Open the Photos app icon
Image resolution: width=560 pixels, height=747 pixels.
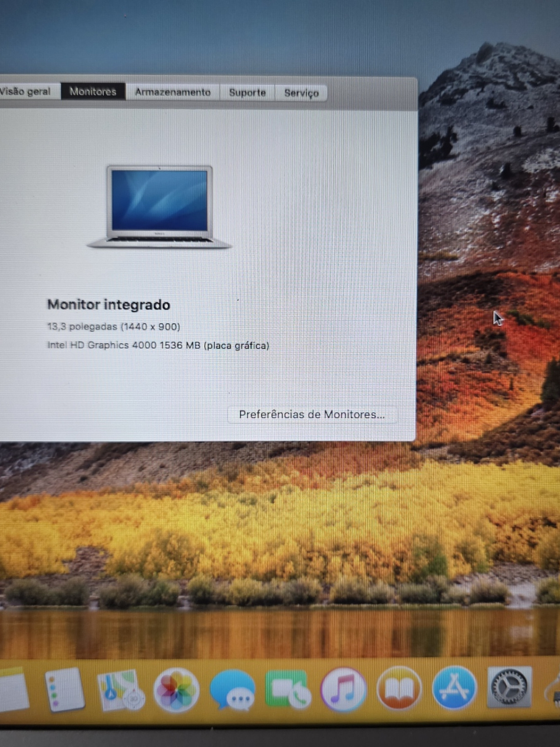pyautogui.click(x=176, y=691)
